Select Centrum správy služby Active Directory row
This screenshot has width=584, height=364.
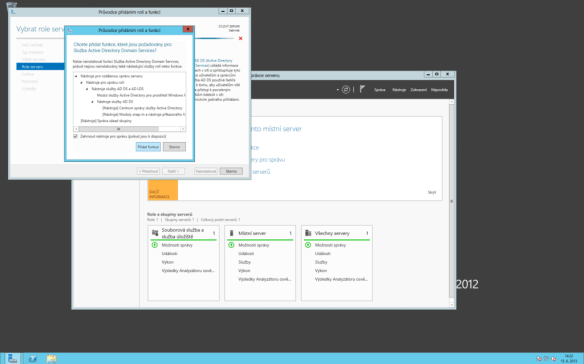click(x=142, y=108)
